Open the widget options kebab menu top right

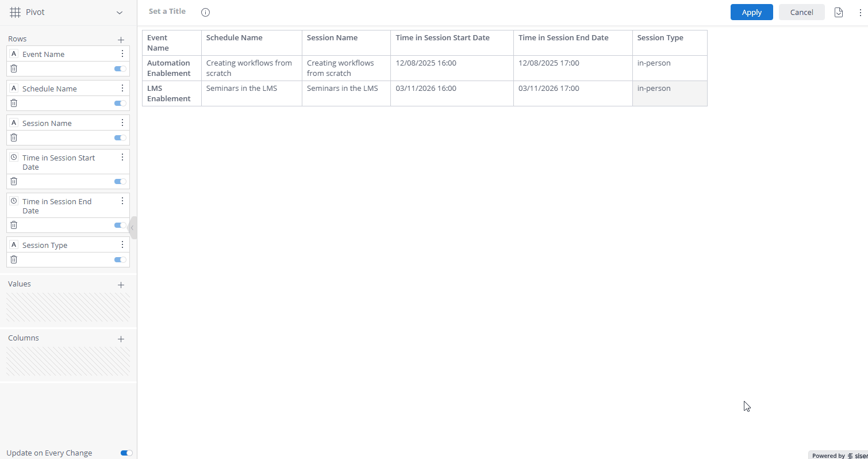(x=861, y=12)
